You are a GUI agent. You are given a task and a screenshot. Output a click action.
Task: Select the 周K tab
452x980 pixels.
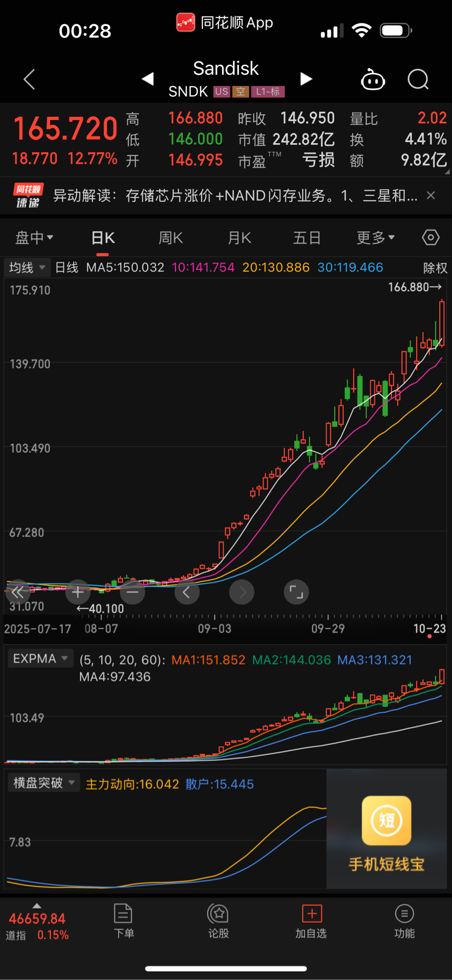tap(171, 238)
